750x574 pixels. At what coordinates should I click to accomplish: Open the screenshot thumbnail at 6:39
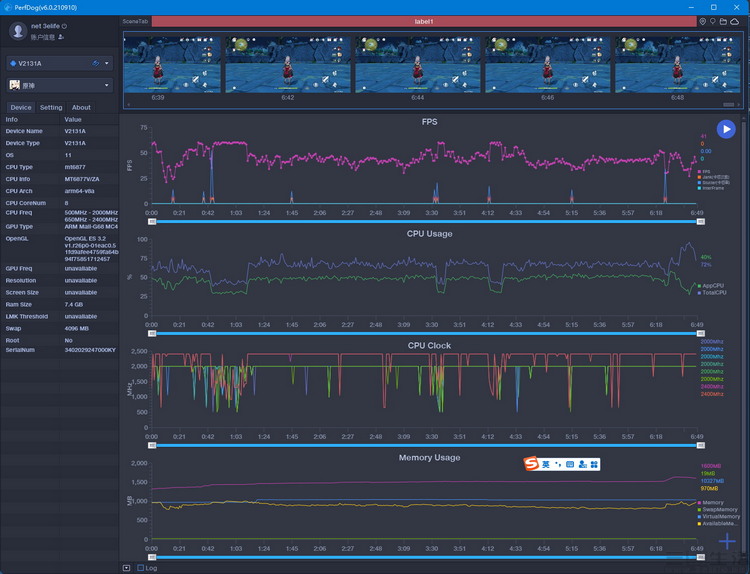tap(172, 65)
